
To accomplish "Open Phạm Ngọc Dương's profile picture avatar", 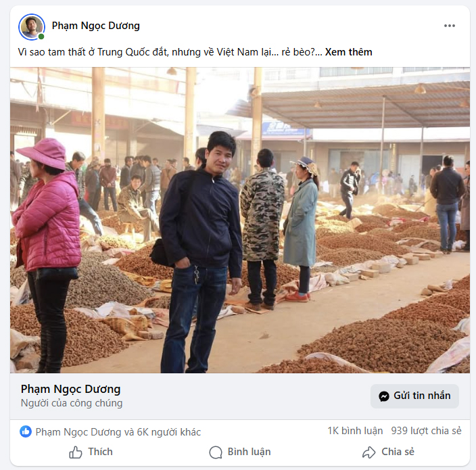I will click(31, 26).
